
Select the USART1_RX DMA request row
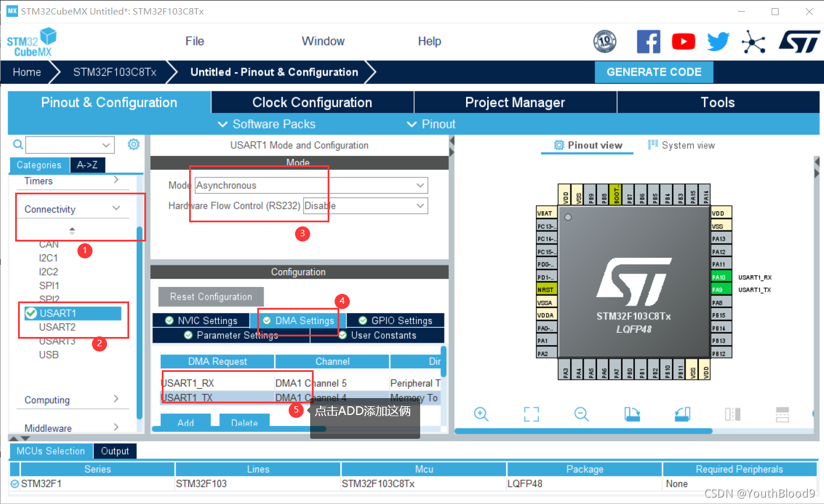point(300,383)
